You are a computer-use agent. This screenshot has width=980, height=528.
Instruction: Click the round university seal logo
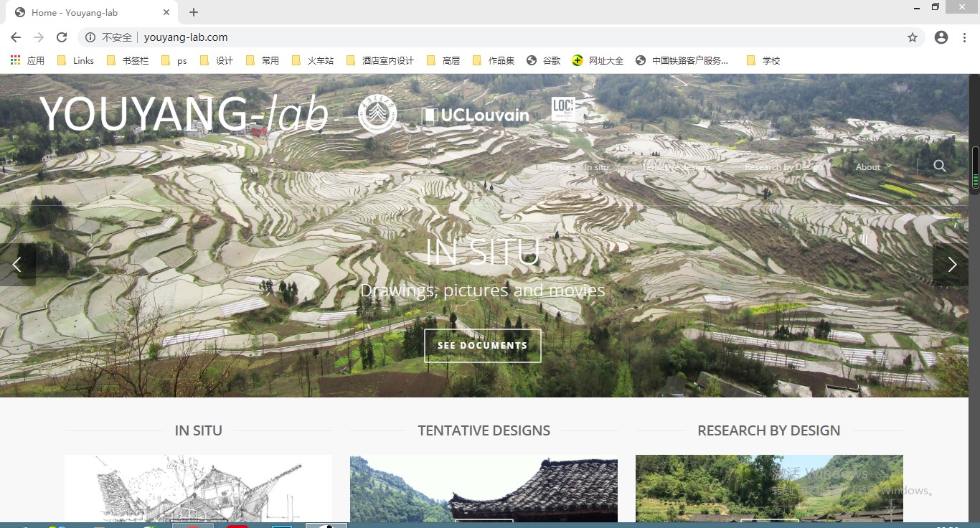[x=377, y=114]
